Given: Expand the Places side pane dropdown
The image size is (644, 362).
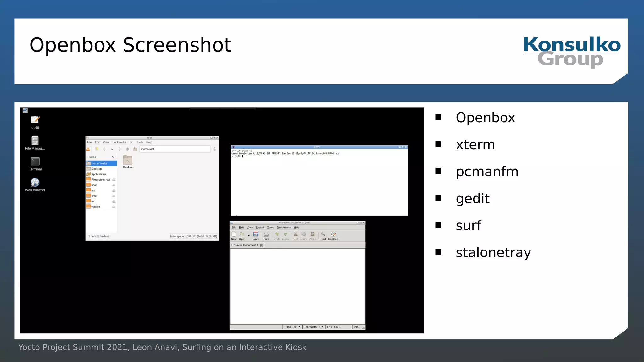Looking at the screenshot, I should point(113,157).
